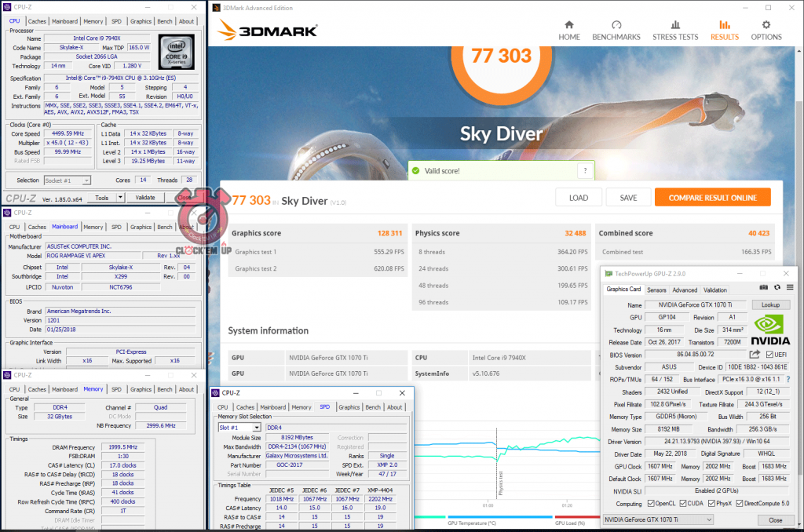
Task: Toggle the OpenCL checkbox
Action: [x=648, y=504]
